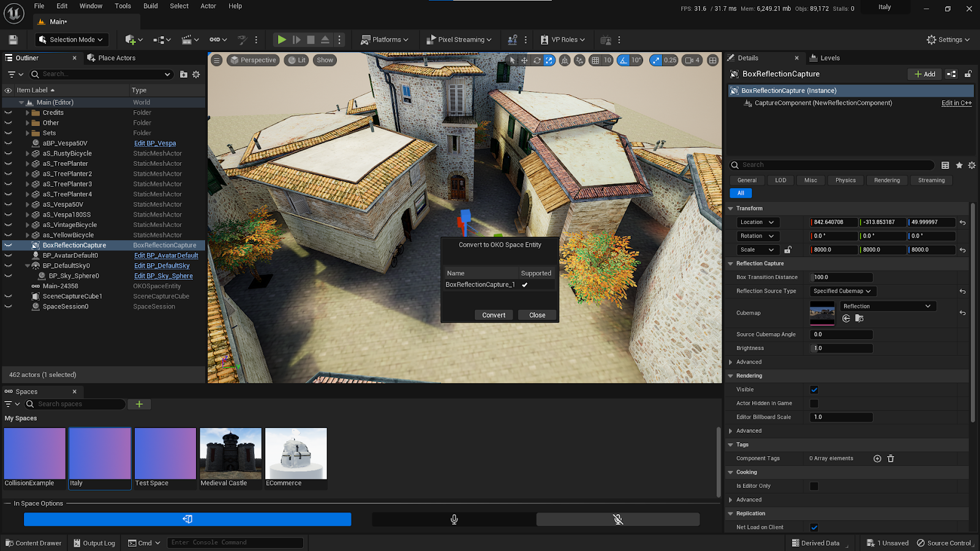The height and width of the screenshot is (551, 980).
Task: Switch to the Levels tab
Action: point(829,58)
